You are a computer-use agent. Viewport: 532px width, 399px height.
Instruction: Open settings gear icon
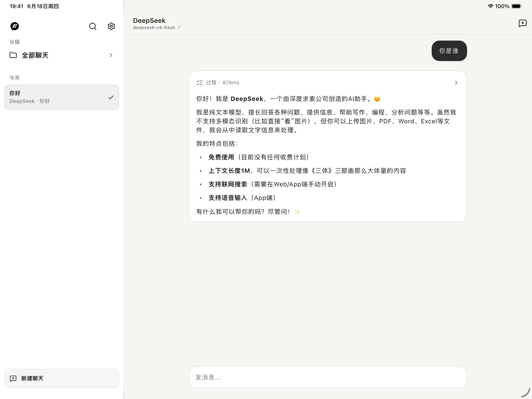tap(111, 26)
